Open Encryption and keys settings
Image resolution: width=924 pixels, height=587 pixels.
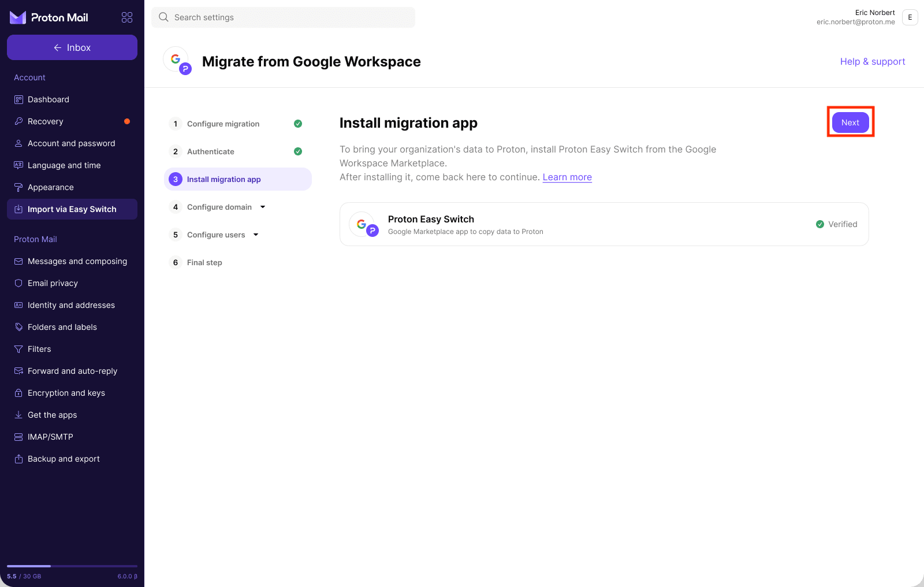click(x=72, y=393)
